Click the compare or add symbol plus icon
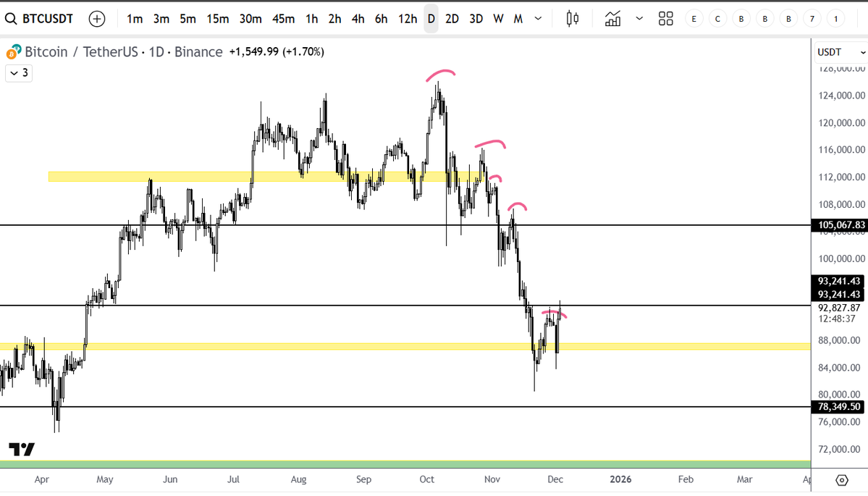This screenshot has height=496, width=868. [97, 19]
